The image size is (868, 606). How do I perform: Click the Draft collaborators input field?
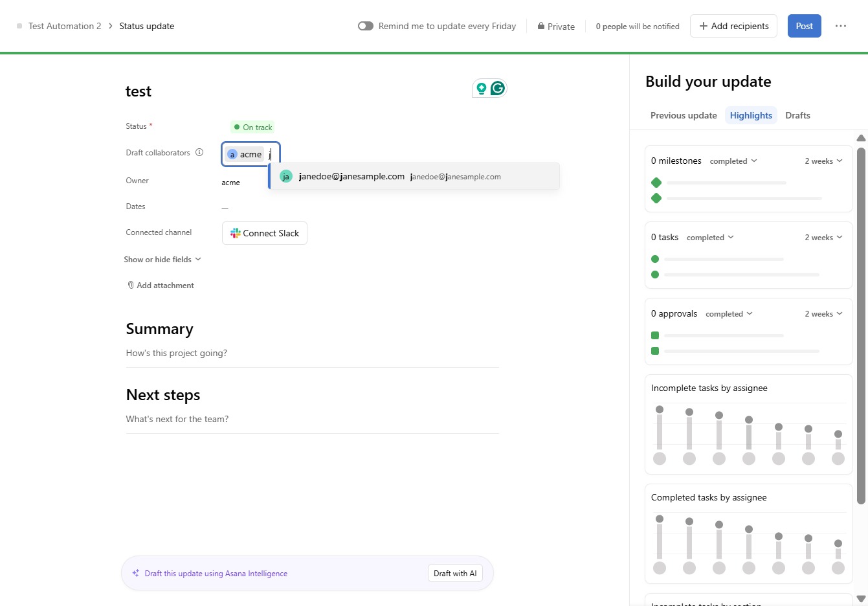pyautogui.click(x=250, y=154)
